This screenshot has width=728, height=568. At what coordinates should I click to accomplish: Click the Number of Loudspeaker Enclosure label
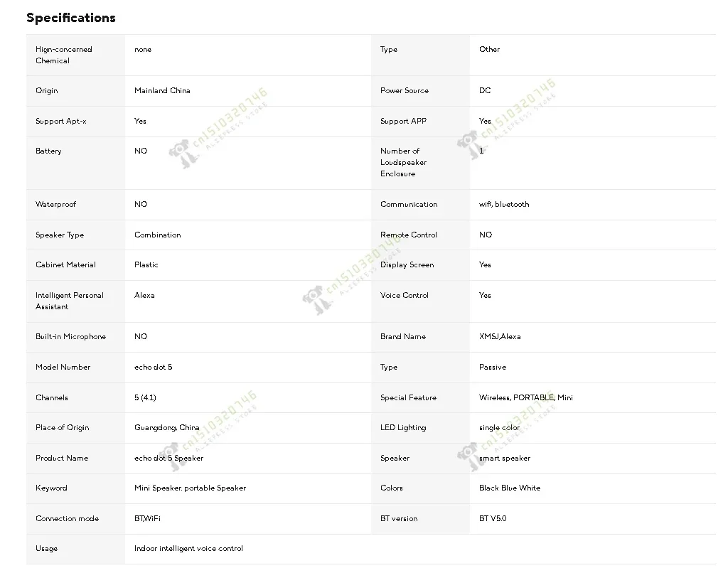(403, 162)
